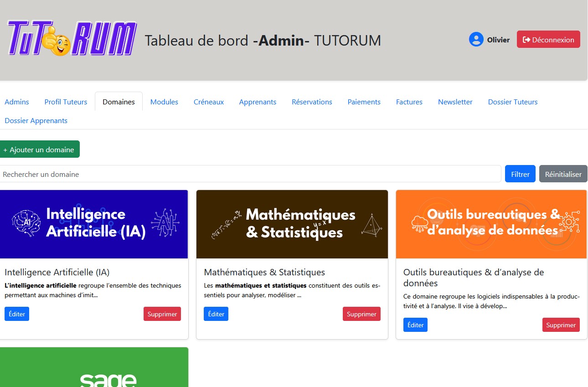Click the Réinitialiser button
The image size is (588, 387).
pyautogui.click(x=563, y=174)
